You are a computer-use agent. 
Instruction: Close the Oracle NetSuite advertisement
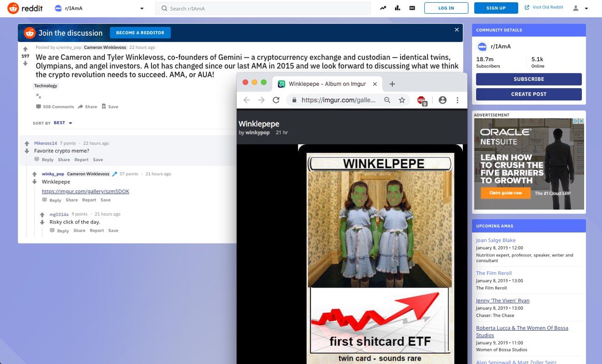pos(581,121)
